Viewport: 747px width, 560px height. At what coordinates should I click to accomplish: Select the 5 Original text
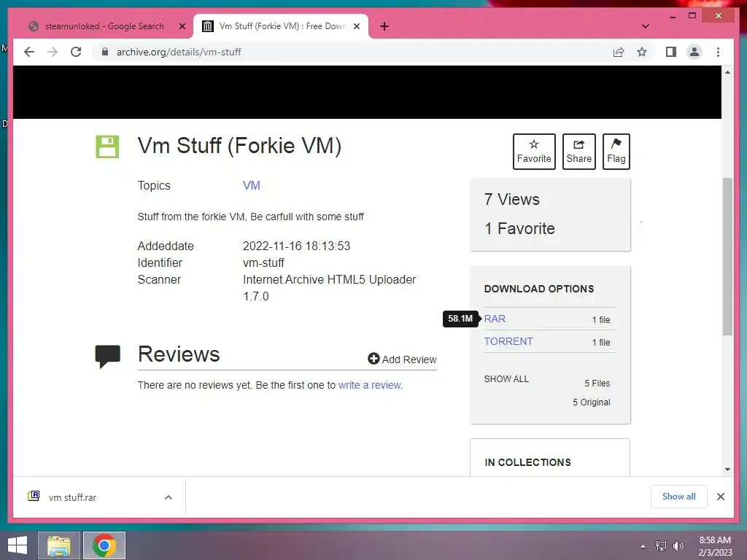click(591, 402)
